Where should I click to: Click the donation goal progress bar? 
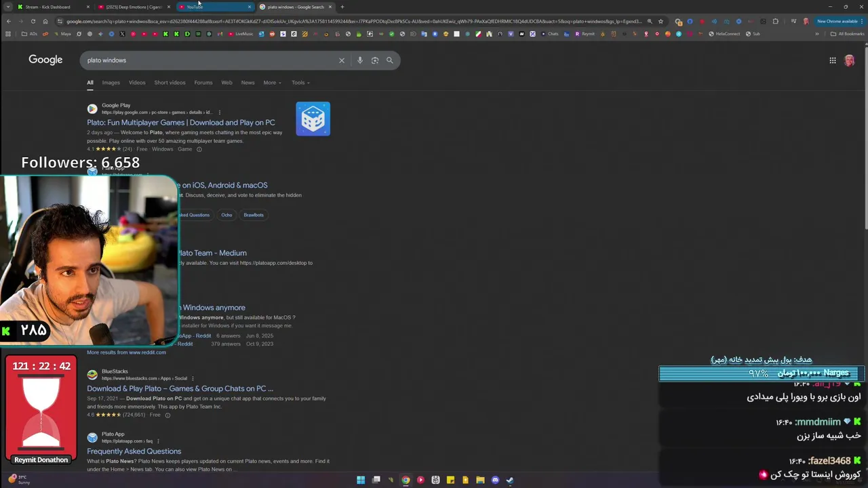click(x=762, y=373)
